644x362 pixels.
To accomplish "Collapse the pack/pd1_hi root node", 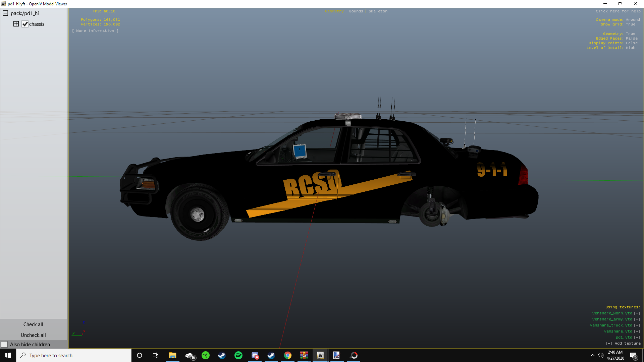I will pos(5,13).
